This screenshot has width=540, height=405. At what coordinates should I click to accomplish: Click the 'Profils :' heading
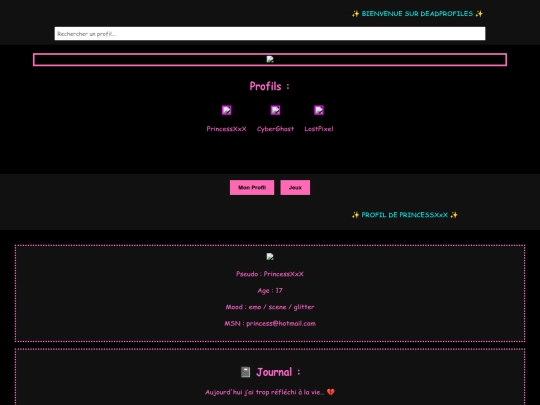(x=270, y=86)
